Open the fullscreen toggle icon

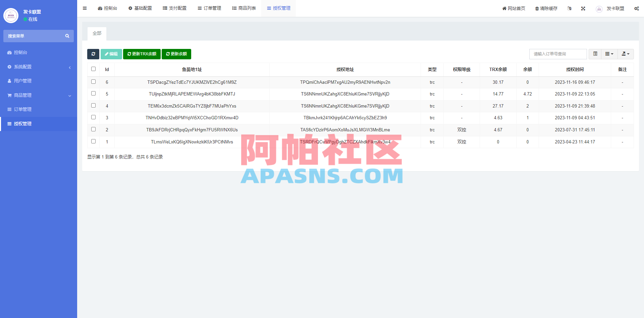583,8
